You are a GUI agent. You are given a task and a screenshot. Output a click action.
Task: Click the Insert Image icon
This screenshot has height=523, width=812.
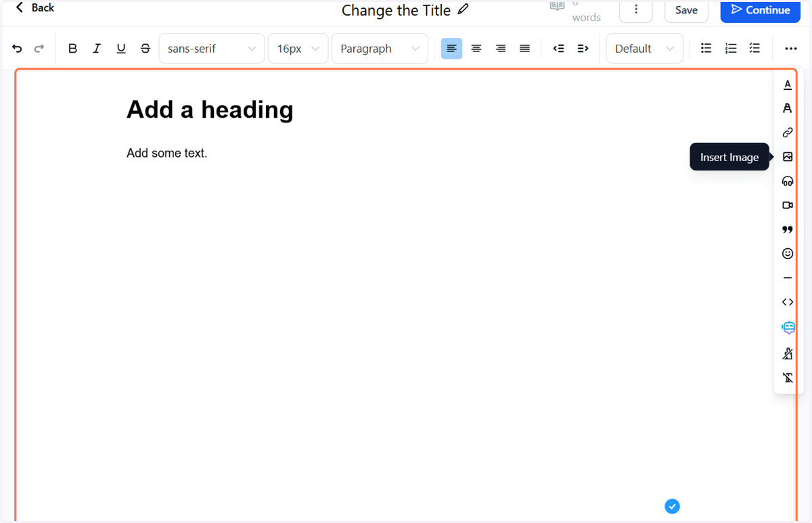tap(788, 157)
